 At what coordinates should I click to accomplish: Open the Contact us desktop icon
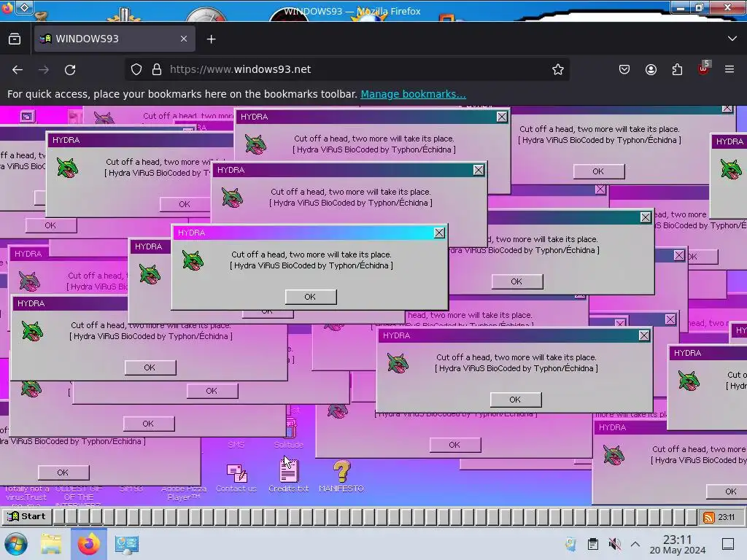(x=236, y=478)
